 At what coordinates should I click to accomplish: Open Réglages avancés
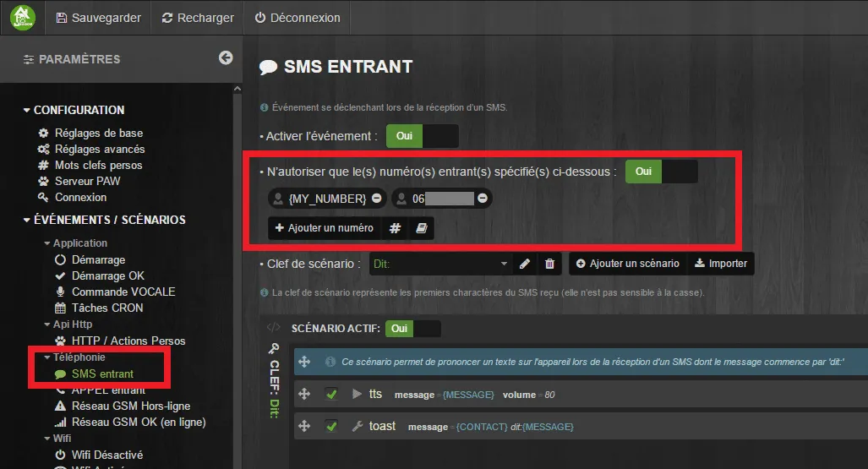(x=92, y=149)
